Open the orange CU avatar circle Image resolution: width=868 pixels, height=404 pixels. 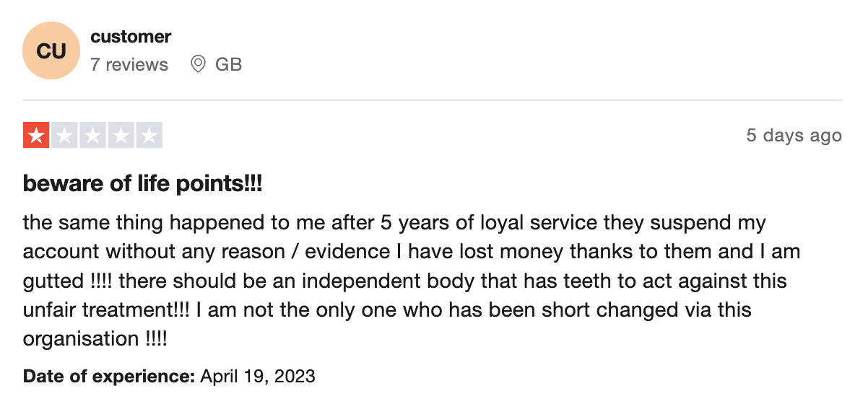(51, 50)
